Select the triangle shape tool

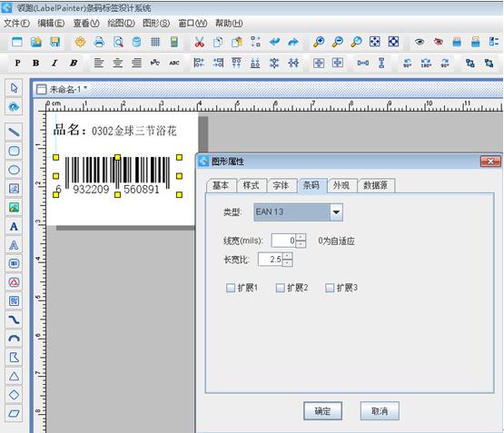14,376
